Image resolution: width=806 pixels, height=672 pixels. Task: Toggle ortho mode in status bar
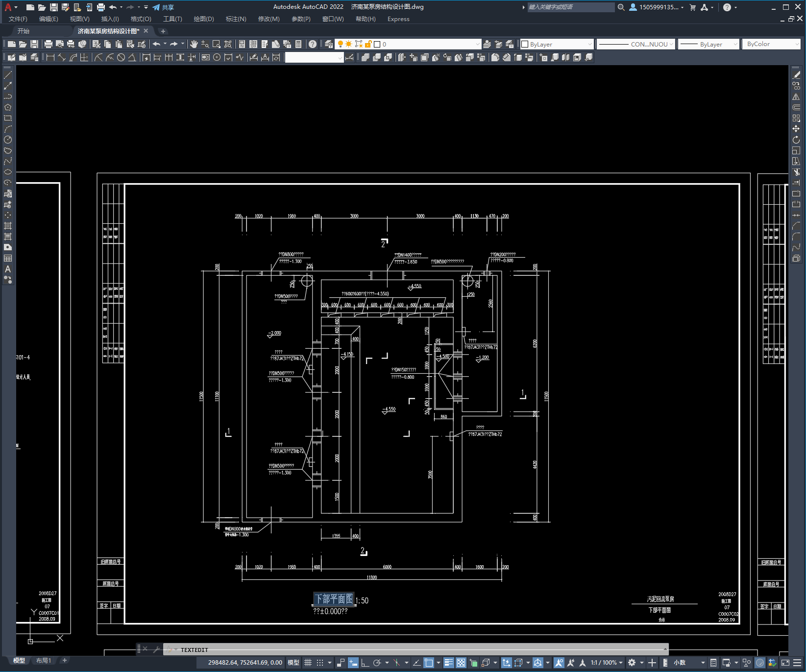click(x=365, y=663)
